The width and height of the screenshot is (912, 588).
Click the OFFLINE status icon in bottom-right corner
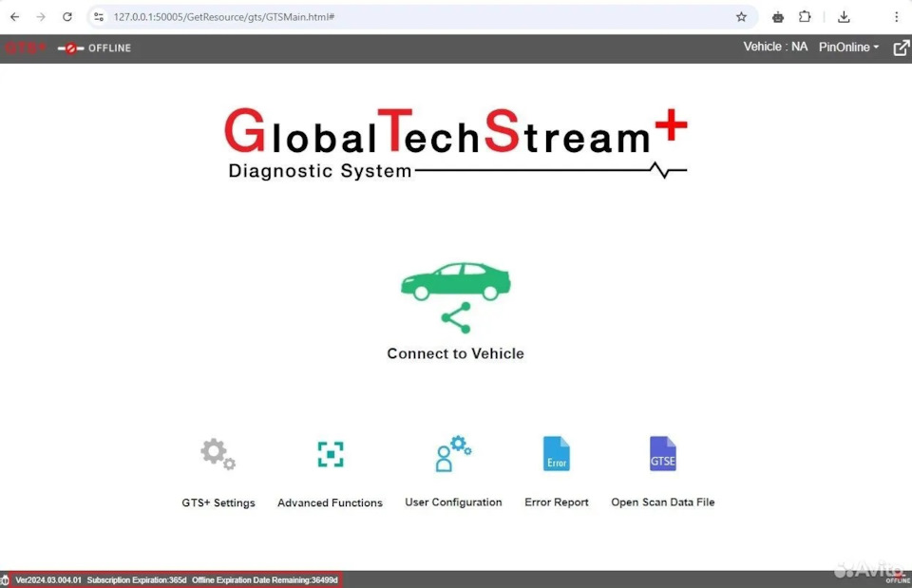coord(897,576)
